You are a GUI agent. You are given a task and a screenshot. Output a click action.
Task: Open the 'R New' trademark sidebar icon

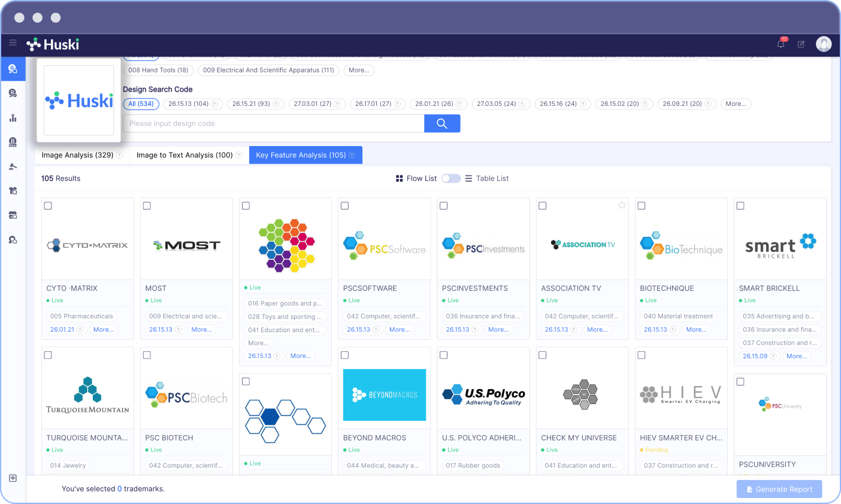tap(13, 142)
